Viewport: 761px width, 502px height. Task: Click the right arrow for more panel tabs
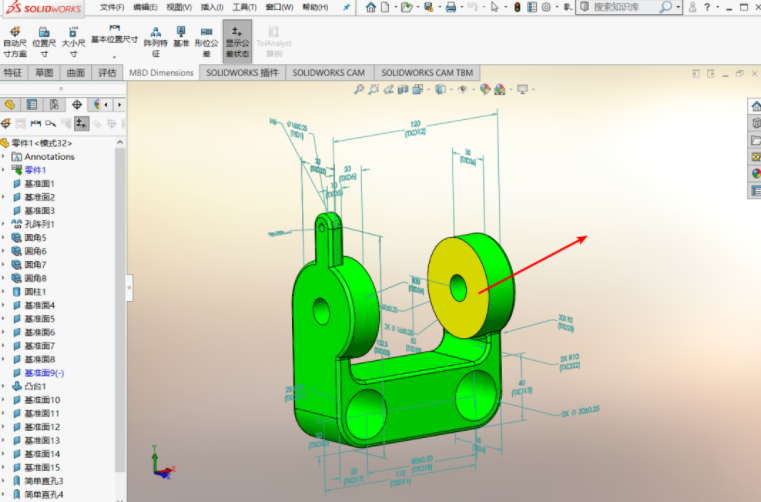(x=119, y=105)
